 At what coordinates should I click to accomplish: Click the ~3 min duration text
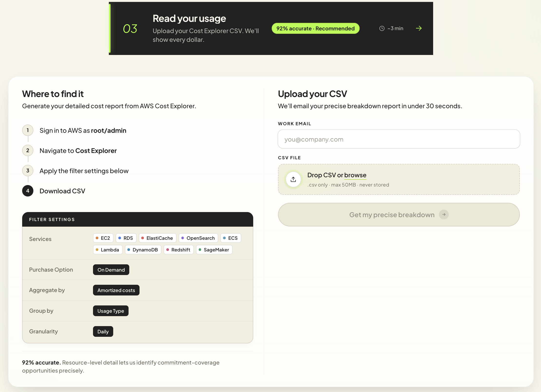pyautogui.click(x=395, y=28)
